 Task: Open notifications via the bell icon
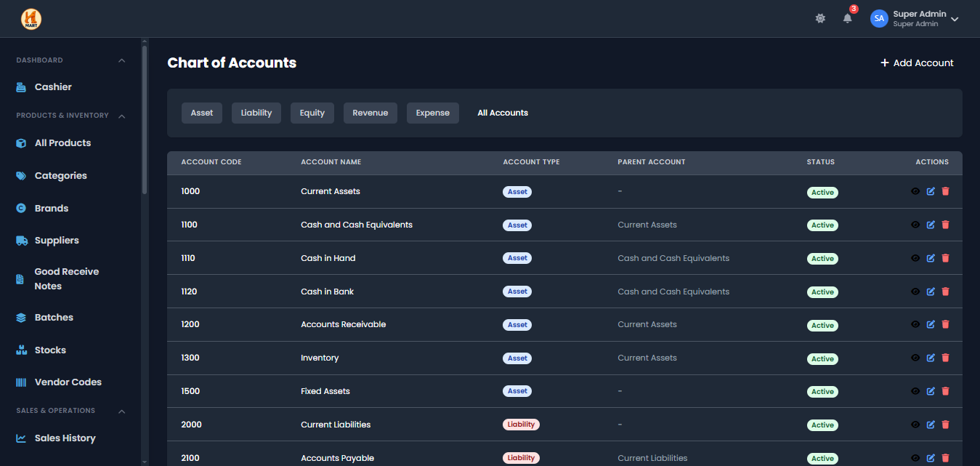847,18
